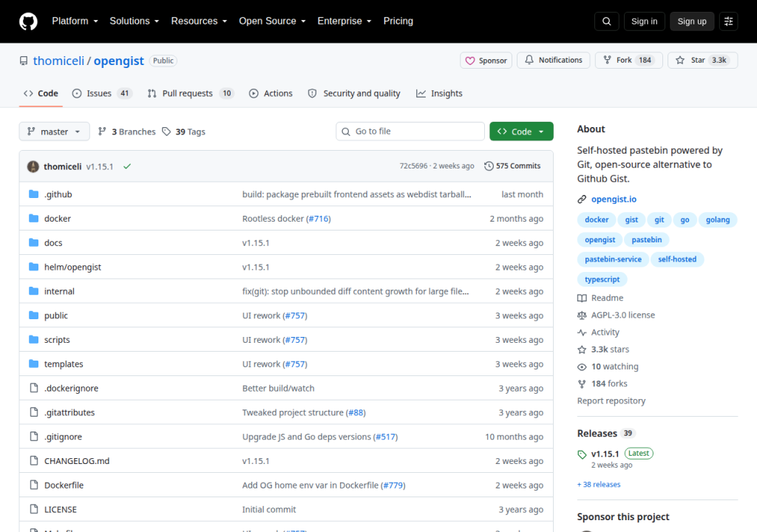Switch to the Actions tab
Image resolution: width=757 pixels, height=532 pixels.
pyautogui.click(x=271, y=93)
